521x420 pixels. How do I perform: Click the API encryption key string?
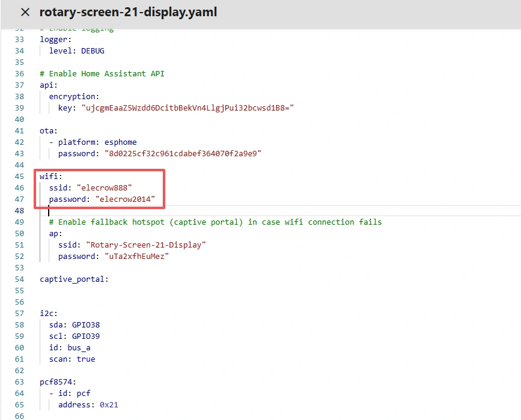[x=187, y=108]
